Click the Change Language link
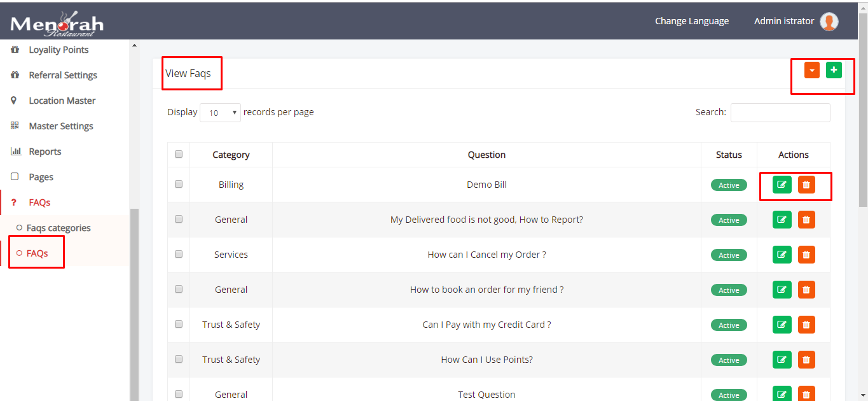 click(692, 21)
